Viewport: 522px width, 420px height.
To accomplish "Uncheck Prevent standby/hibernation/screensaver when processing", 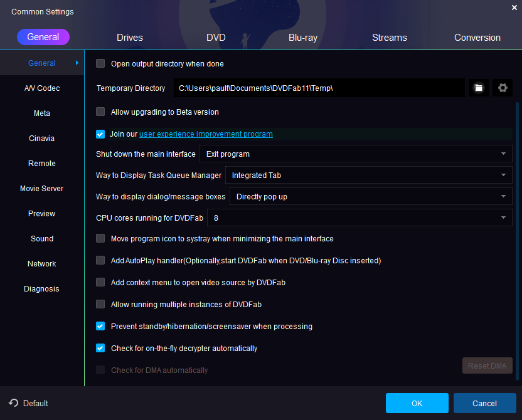I will tap(100, 327).
